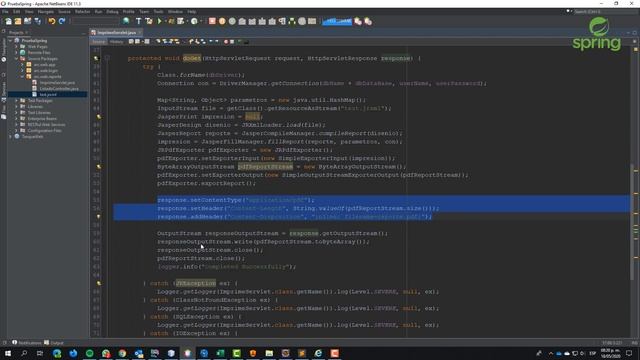
Task: Open the project configuration combo box
Action: [x=95, y=21]
